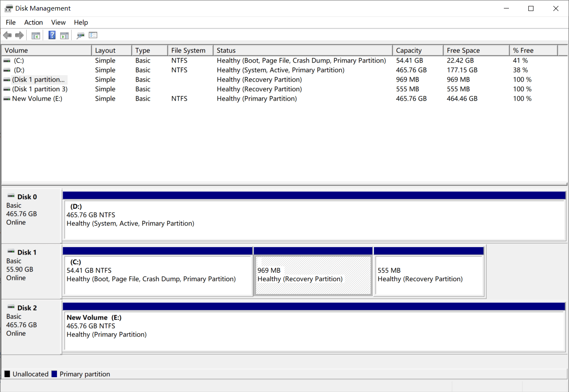Open the Help menu
Viewport: 569px width, 392px height.
pyautogui.click(x=80, y=22)
